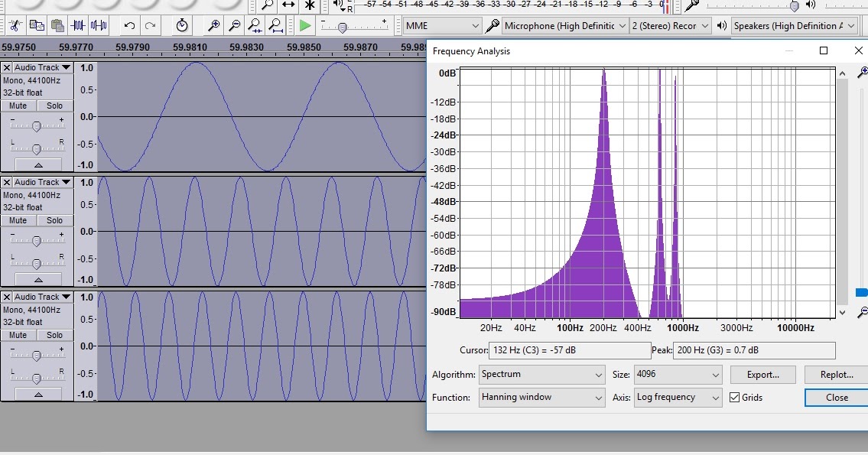Click the Redo icon
Image resolution: width=868 pixels, height=455 pixels.
[151, 25]
